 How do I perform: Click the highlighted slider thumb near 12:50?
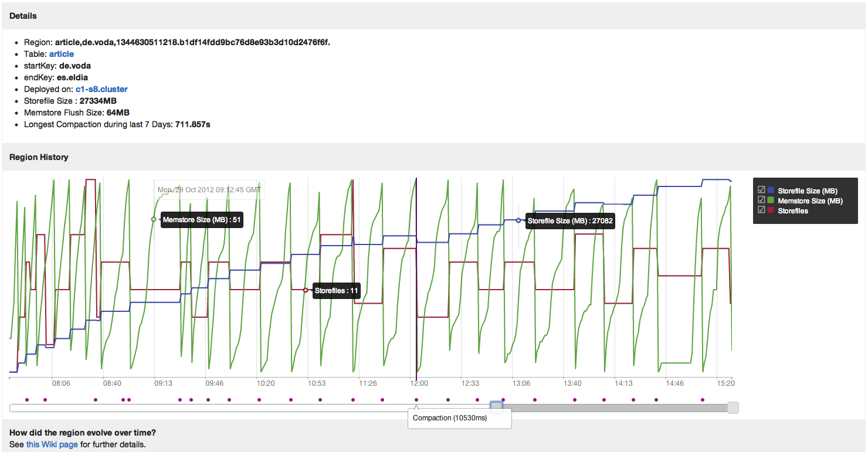pyautogui.click(x=496, y=406)
